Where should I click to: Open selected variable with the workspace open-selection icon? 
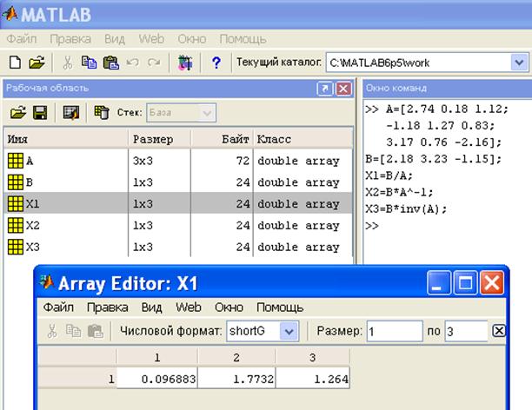[71, 113]
